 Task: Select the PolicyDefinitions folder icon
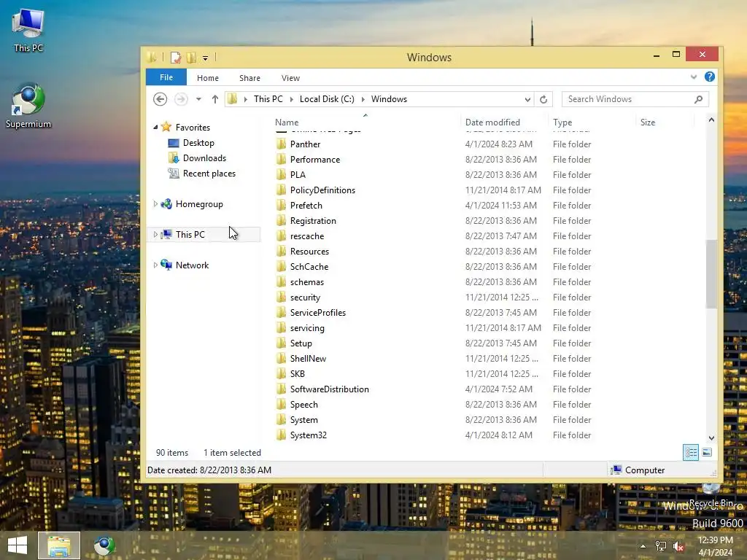[x=282, y=190]
